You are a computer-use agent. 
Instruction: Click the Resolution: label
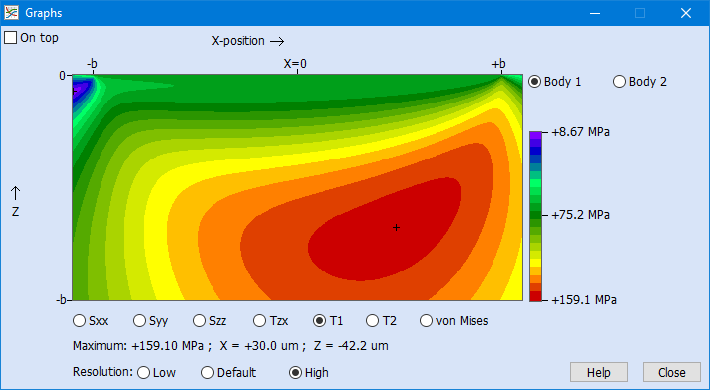pos(103,372)
